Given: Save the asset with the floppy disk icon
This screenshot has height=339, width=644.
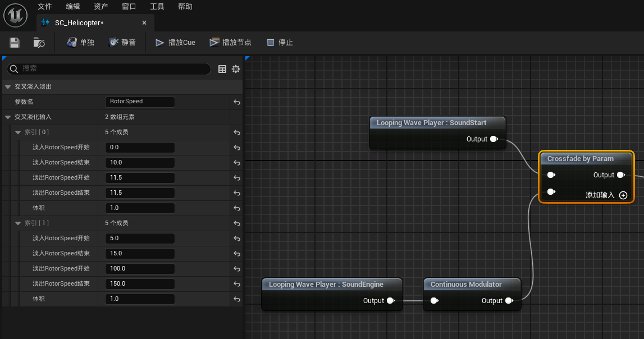Looking at the screenshot, I should pyautogui.click(x=15, y=42).
